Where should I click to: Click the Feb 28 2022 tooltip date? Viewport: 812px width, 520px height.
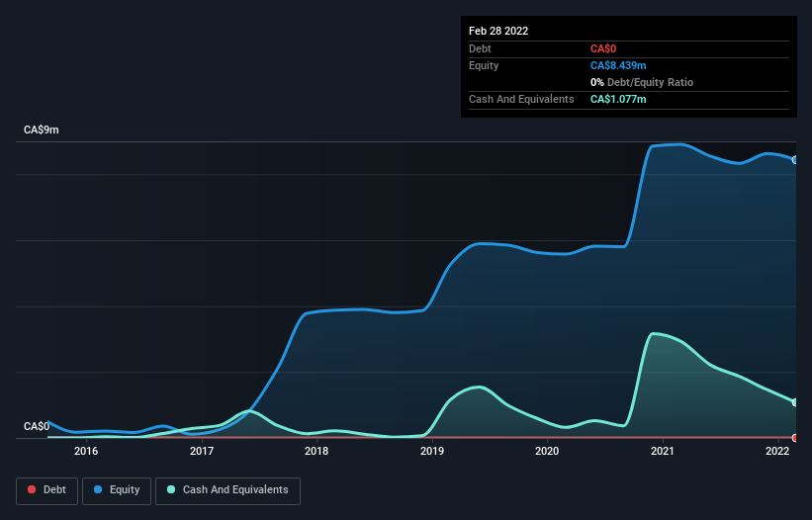pyautogui.click(x=498, y=31)
